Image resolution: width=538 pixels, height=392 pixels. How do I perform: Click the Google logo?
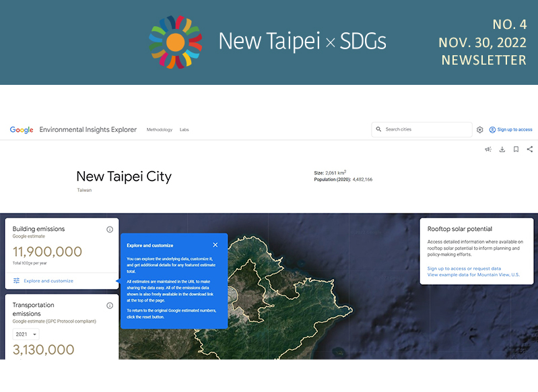(x=22, y=130)
